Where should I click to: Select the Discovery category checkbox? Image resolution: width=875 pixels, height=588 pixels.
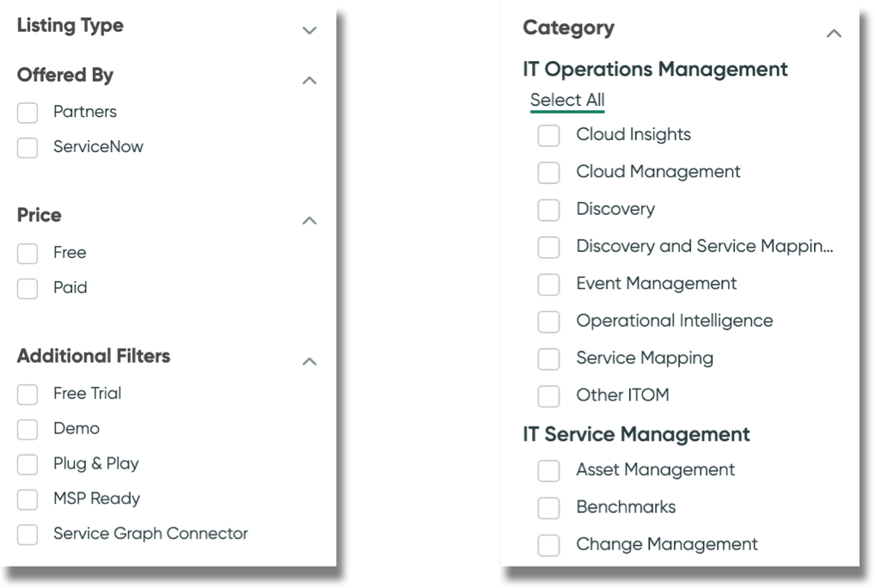click(548, 209)
